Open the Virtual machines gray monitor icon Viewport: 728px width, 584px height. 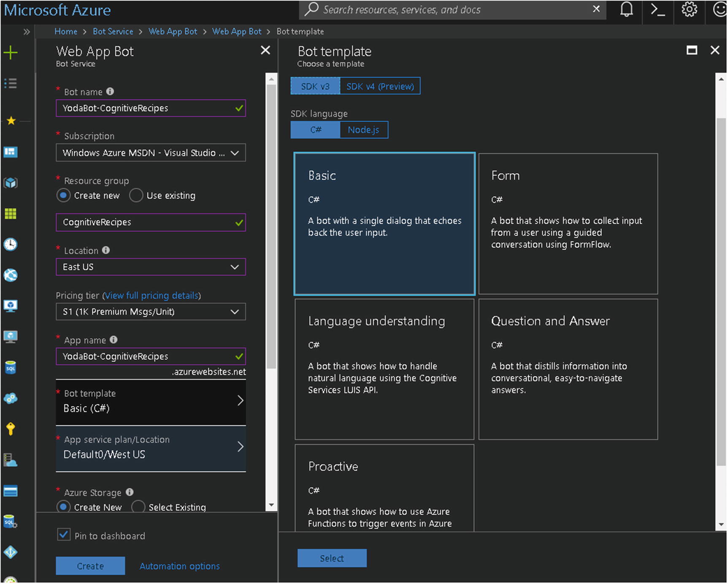[11, 337]
